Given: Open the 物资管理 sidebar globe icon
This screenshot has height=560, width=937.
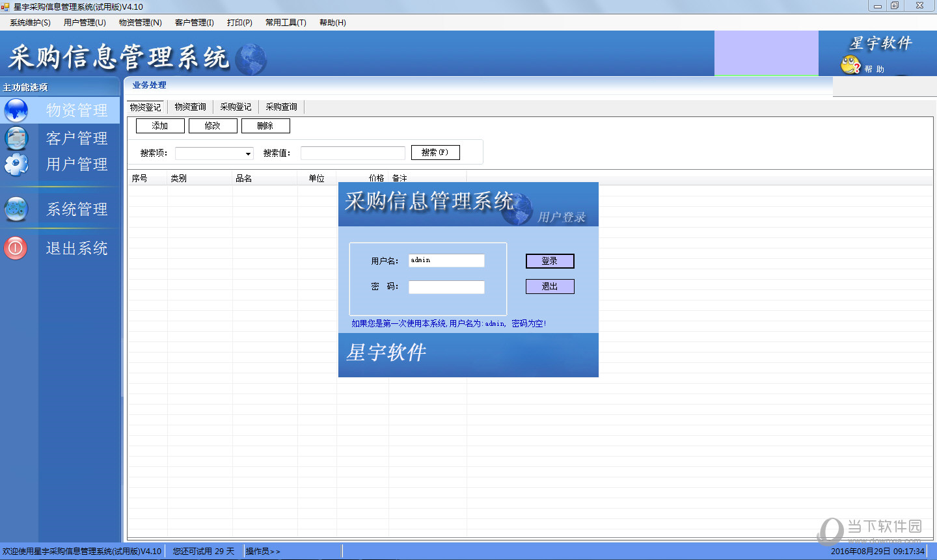Looking at the screenshot, I should coord(16,110).
